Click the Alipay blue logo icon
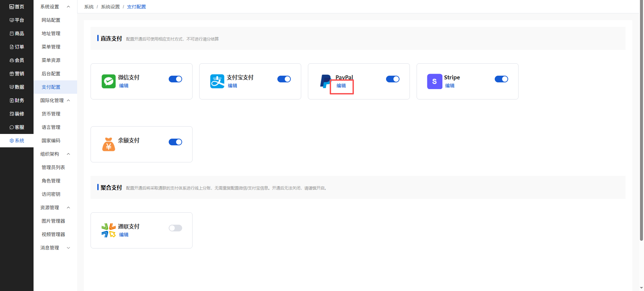The image size is (644, 291). (217, 81)
